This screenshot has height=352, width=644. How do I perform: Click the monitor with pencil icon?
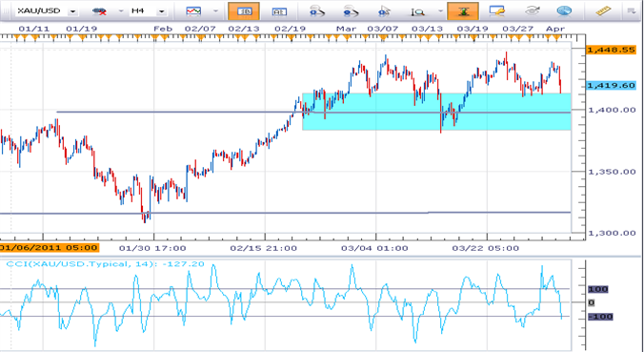(497, 11)
